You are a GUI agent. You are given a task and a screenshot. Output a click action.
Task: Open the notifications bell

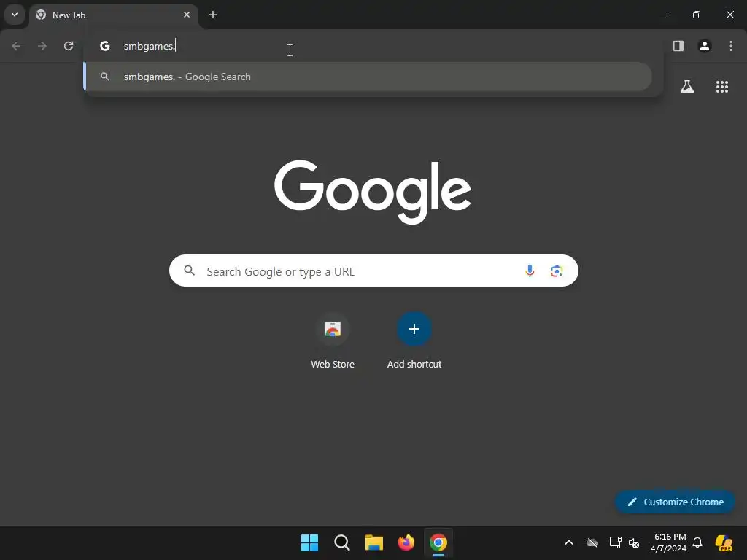tap(697, 542)
